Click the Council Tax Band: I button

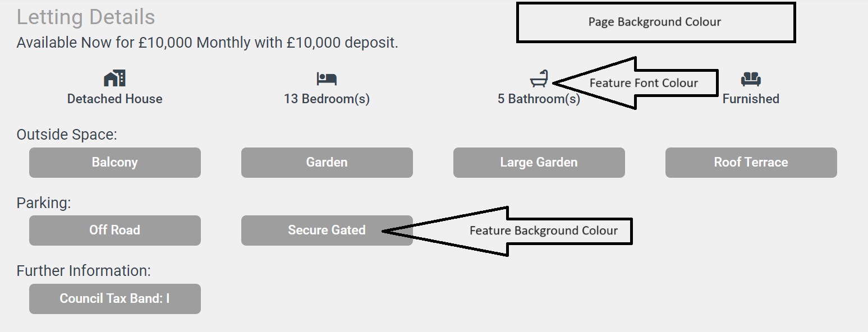click(x=114, y=298)
